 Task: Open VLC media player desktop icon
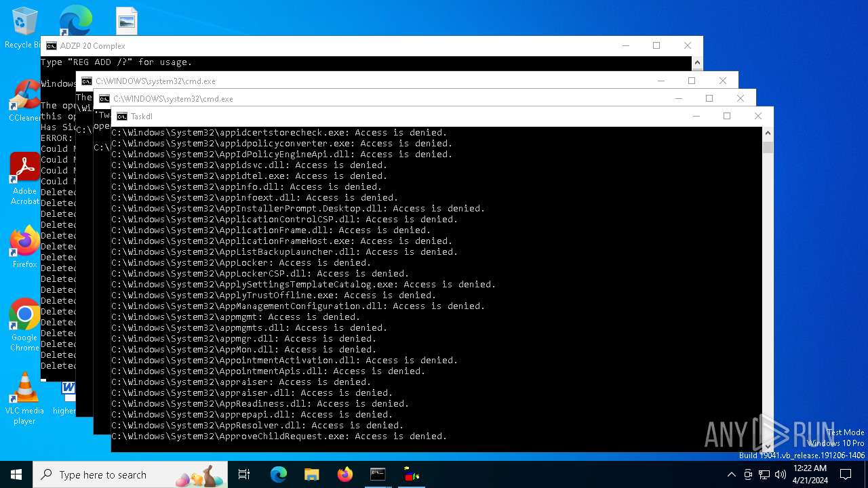(x=24, y=399)
